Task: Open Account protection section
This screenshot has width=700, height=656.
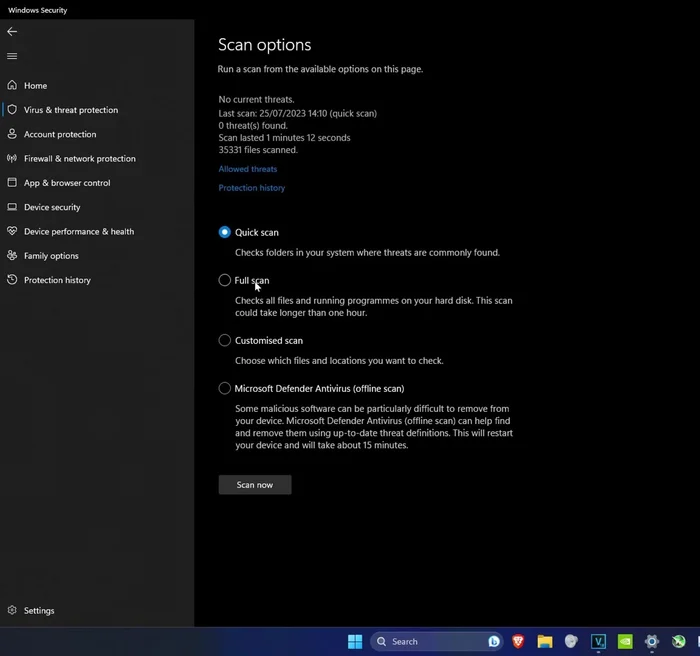Action: [60, 134]
